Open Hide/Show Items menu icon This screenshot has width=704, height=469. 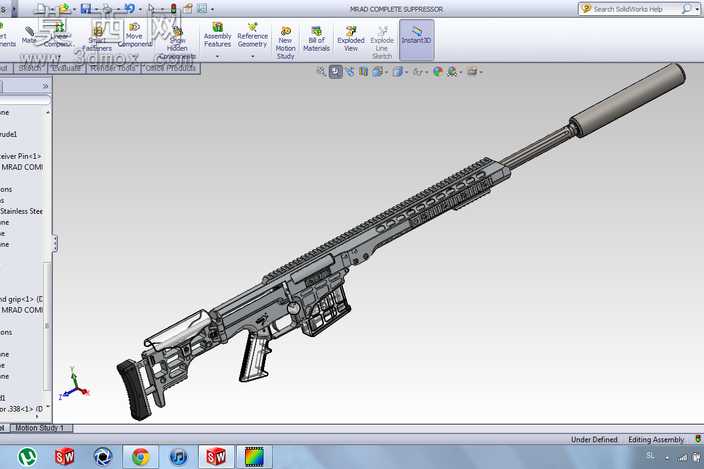coord(418,71)
